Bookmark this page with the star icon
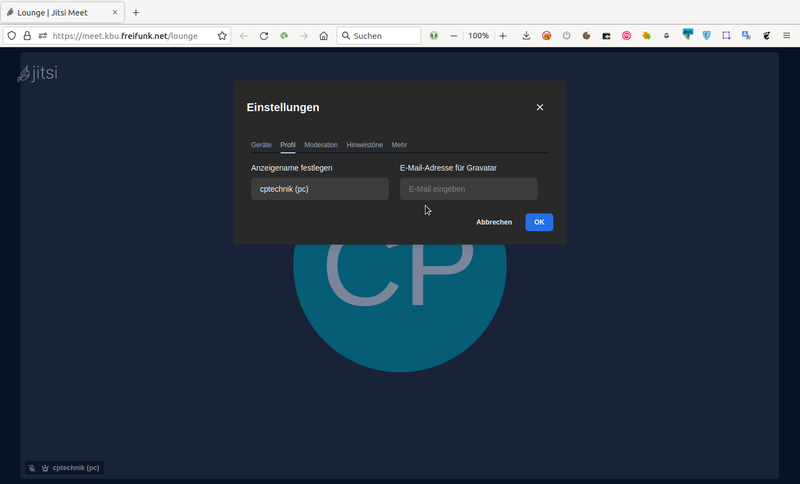Image resolution: width=800 pixels, height=484 pixels. tap(222, 35)
